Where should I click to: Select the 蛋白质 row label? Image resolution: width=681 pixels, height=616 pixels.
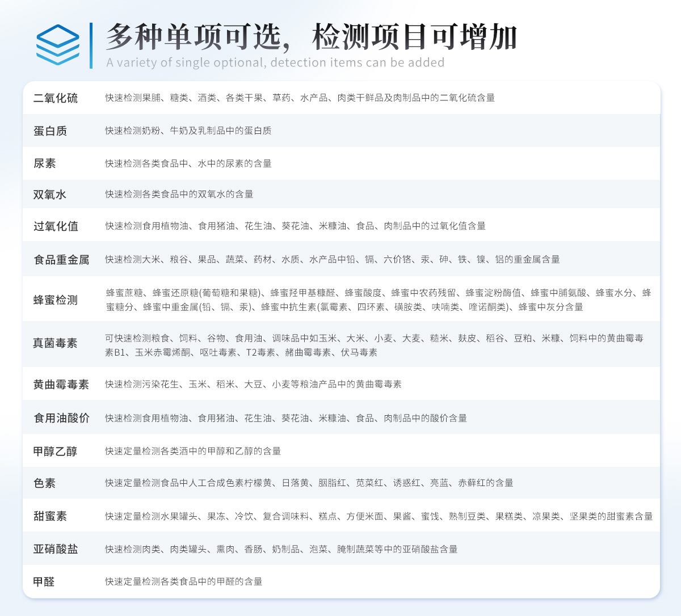coord(50,131)
